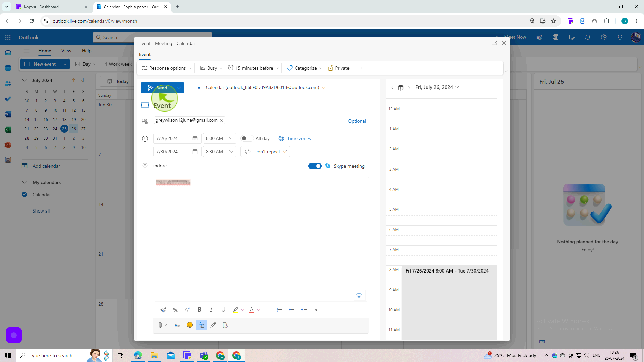Toggle the navigation pane hamburger
The image size is (644, 362).
coord(26,51)
